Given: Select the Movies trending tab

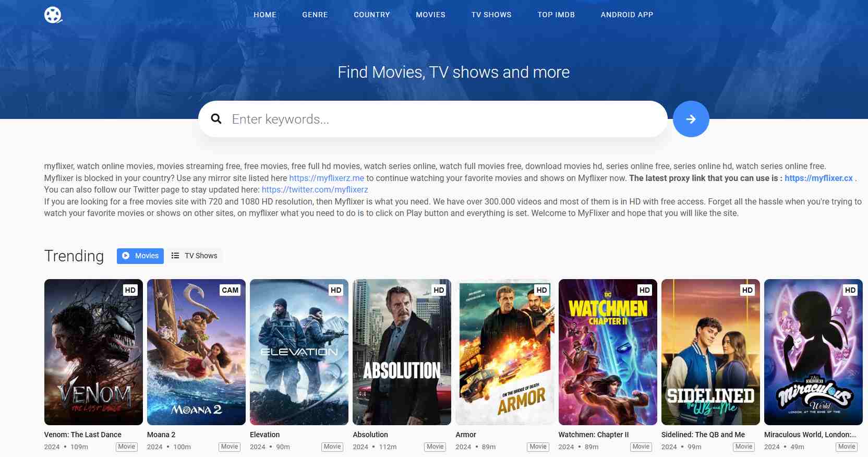Looking at the screenshot, I should pos(140,256).
